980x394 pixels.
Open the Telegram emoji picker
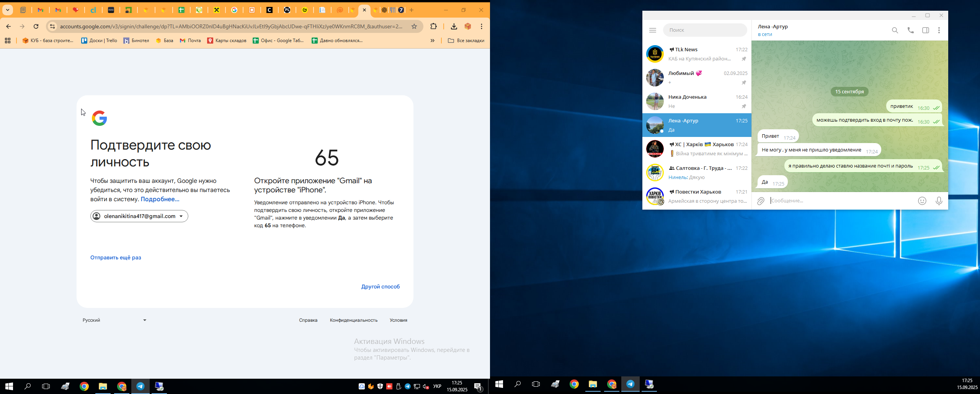pyautogui.click(x=922, y=201)
